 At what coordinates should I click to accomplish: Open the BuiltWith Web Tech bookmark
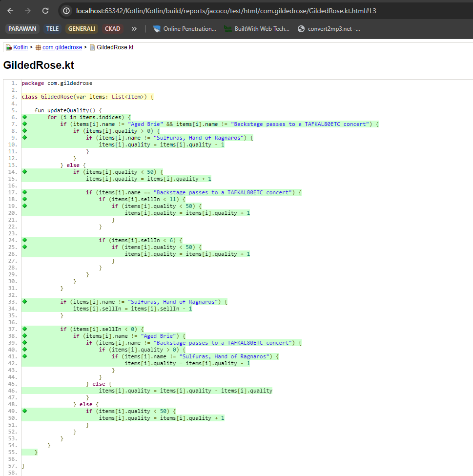pyautogui.click(x=257, y=29)
